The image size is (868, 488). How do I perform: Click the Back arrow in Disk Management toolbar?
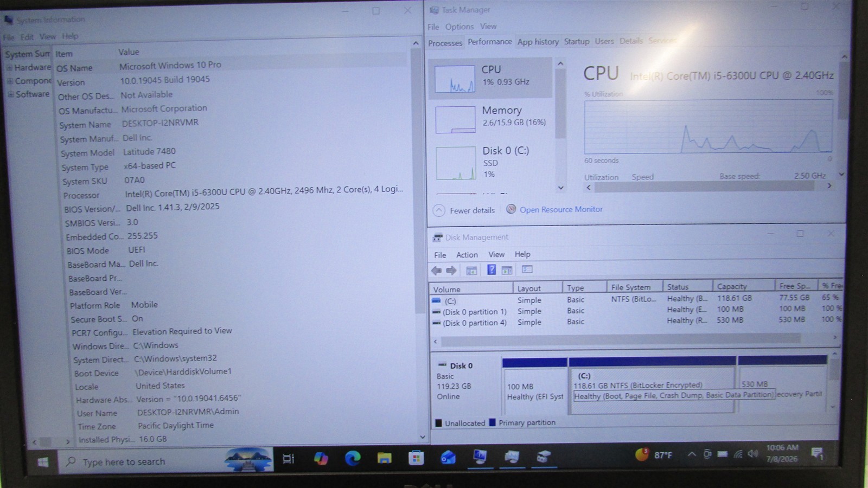point(436,270)
